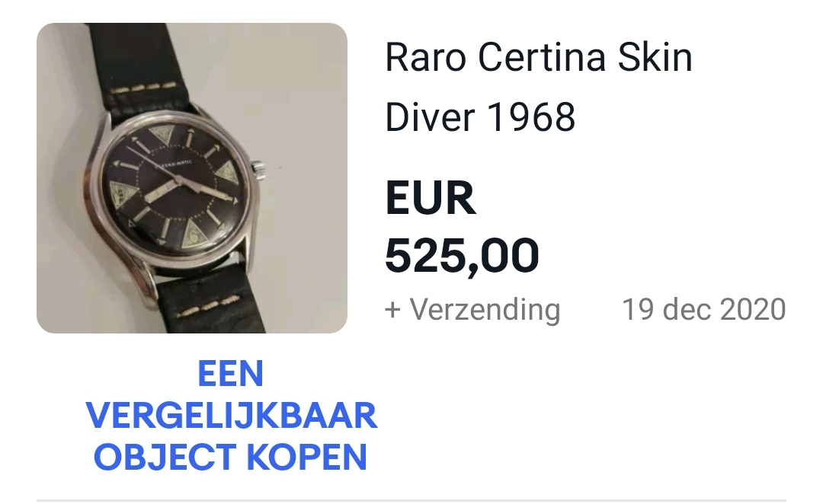This screenshot has width=823, height=504.
Task: Click the word 'VERGELIJKBAAR' in the link
Action: pos(232,416)
